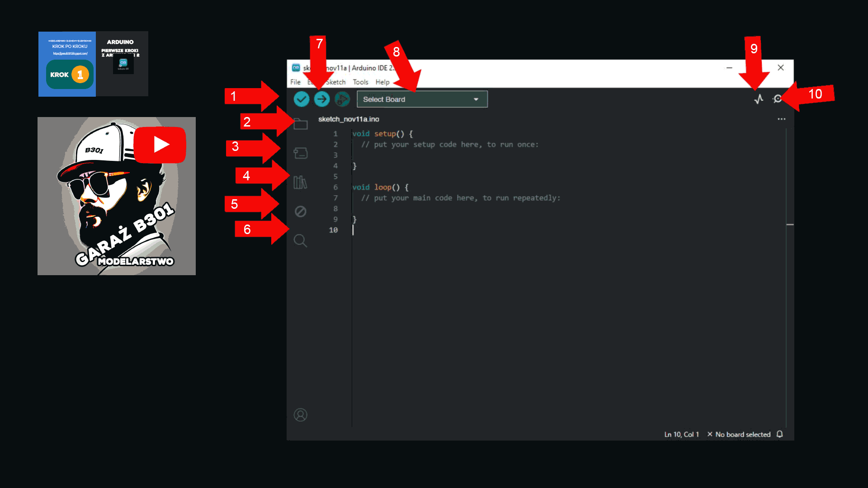The image size is (868, 488).
Task: Open the editor tab options ellipsis menu
Action: pos(782,119)
